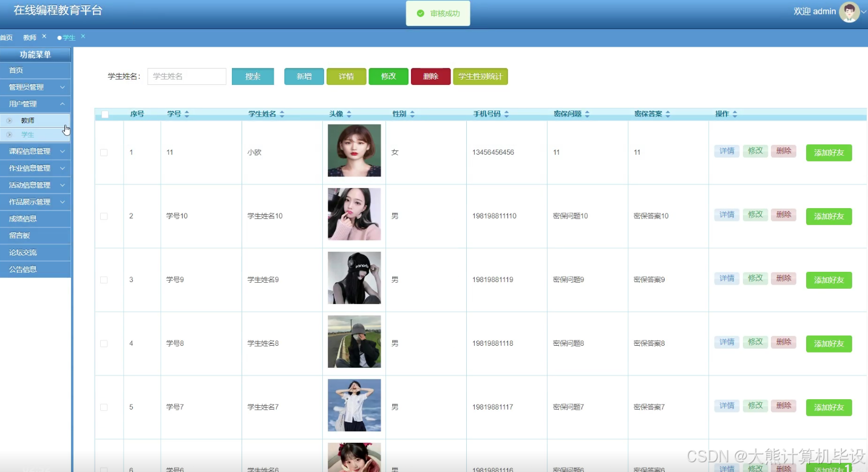Click the toolbar 修改 button
This screenshot has width=868, height=472.
click(x=388, y=76)
